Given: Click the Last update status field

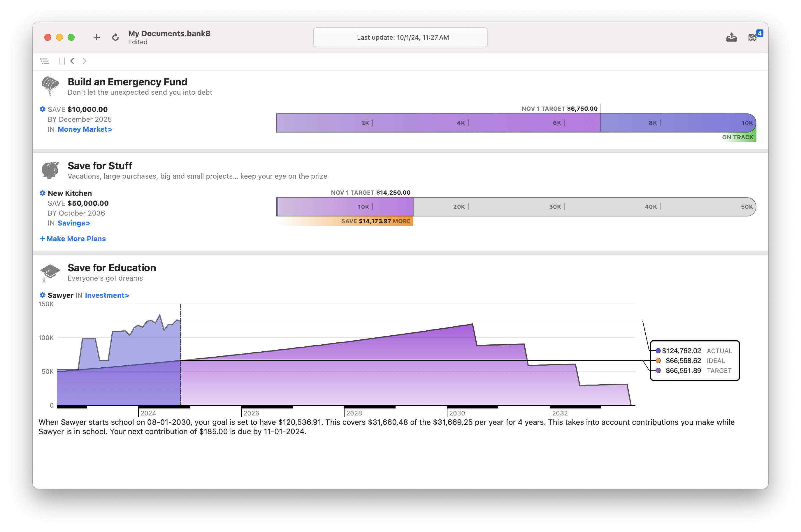Looking at the screenshot, I should [400, 37].
